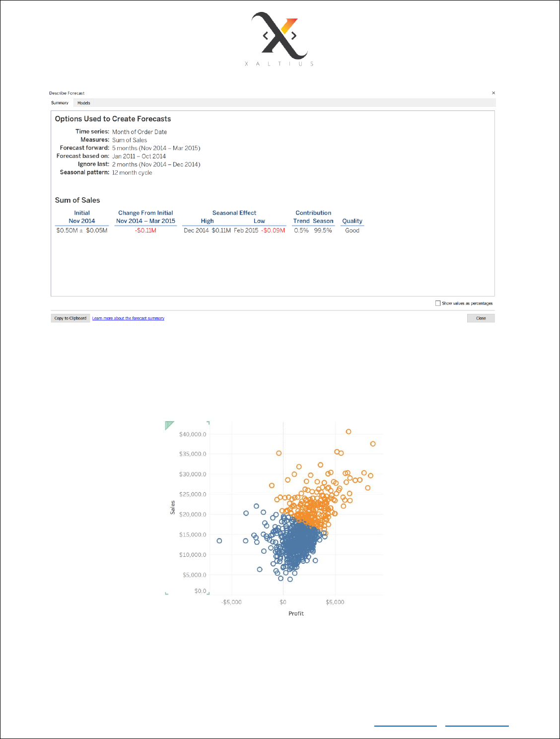Screen dimensions: 560x739
Task: Click the $40,000.0 label on Sales axis
Action: (193, 435)
